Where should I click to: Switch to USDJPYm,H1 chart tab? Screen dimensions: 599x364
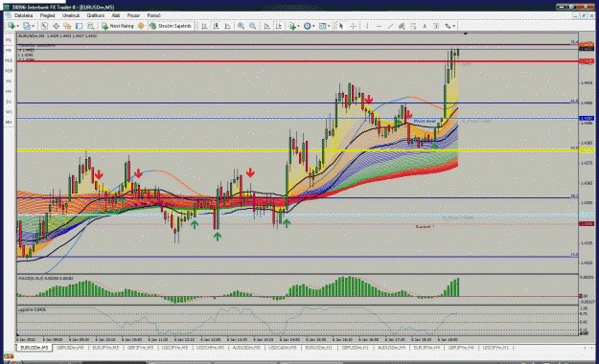point(495,348)
